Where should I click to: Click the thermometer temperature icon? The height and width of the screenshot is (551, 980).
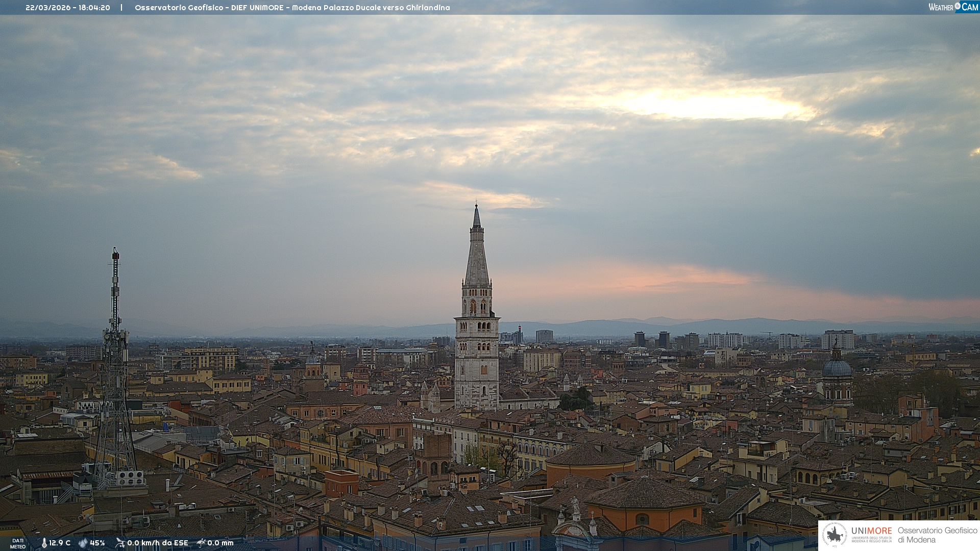coord(44,543)
